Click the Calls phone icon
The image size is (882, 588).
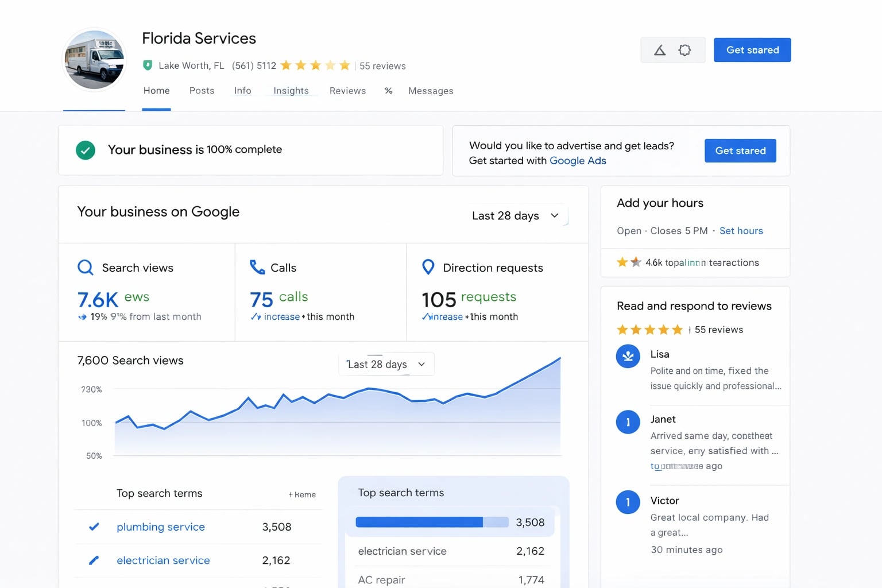pos(257,266)
